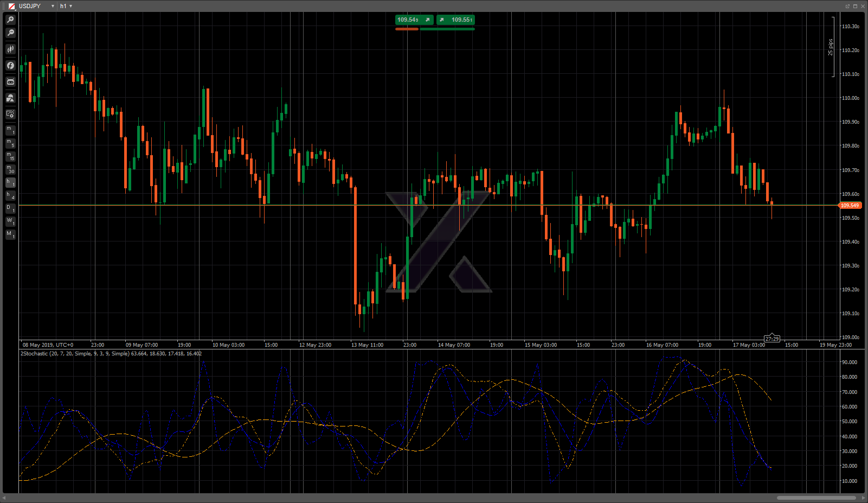Select the D1 daily timeframe

pyautogui.click(x=10, y=208)
